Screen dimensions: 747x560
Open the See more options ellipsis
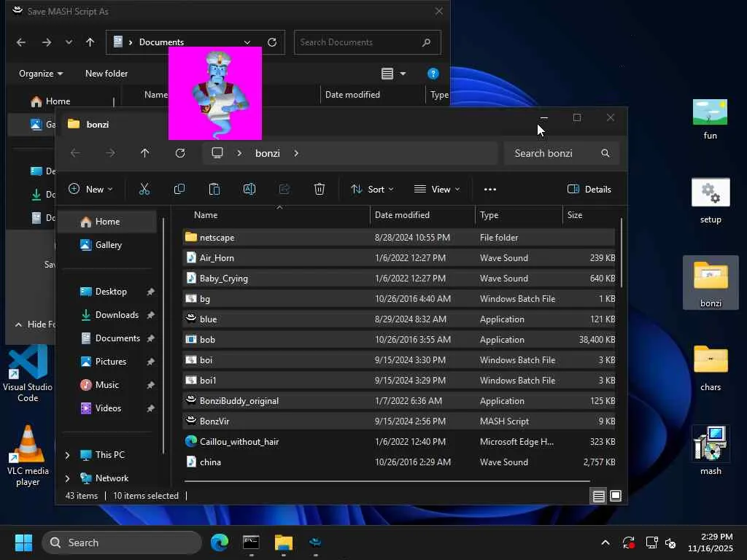pyautogui.click(x=490, y=190)
